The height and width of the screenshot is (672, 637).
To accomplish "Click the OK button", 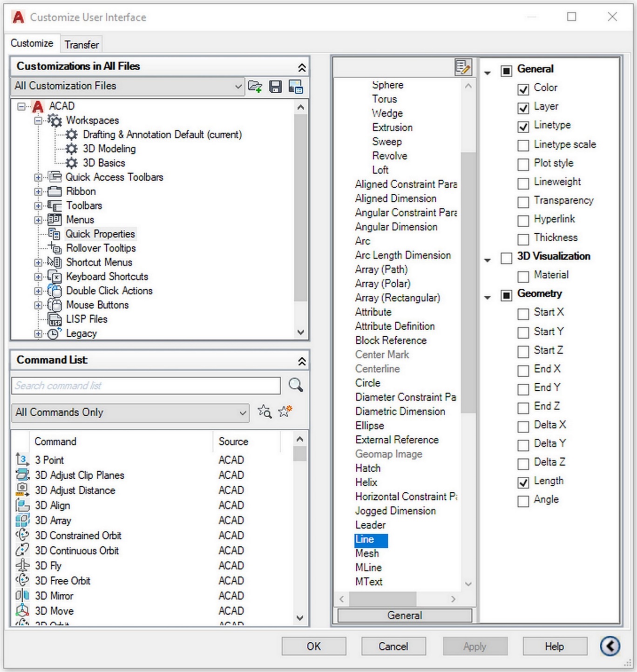I will (x=314, y=646).
